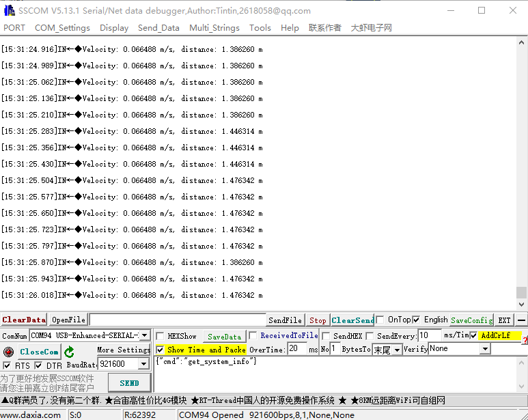The width and height of the screenshot is (528, 420).
Task: Click the ClearData button
Action: coord(24,320)
